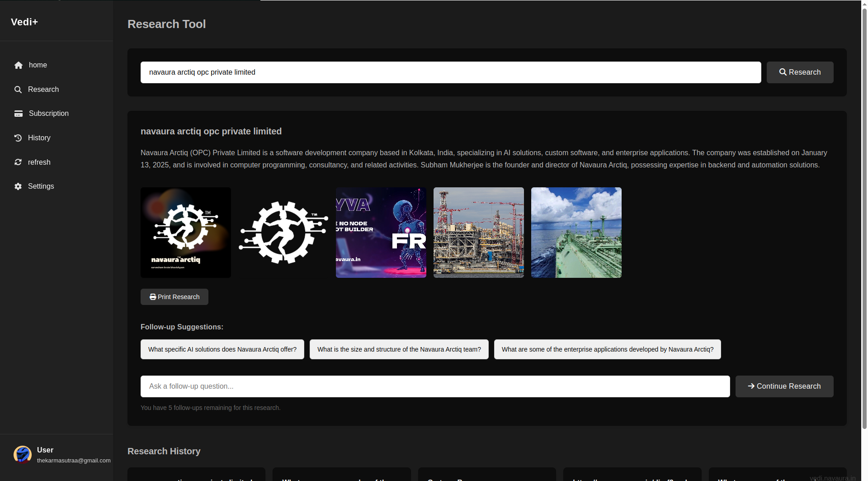868x481 pixels.
Task: Select suggestion about enterprise applications developed
Action: point(608,349)
